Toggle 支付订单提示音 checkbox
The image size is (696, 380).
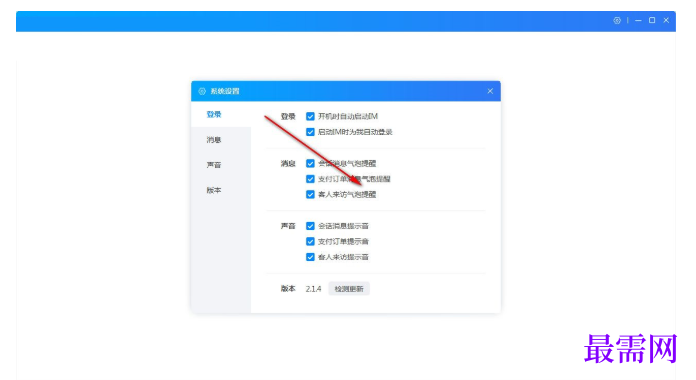pyautogui.click(x=310, y=241)
